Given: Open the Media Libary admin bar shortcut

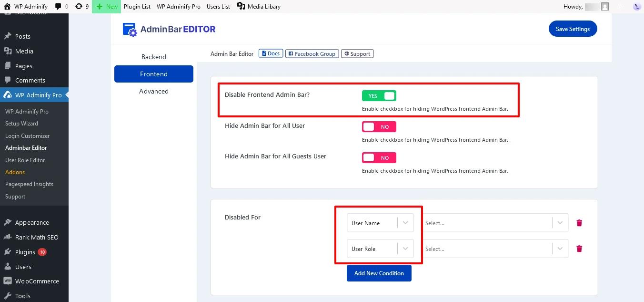Looking at the screenshot, I should 259,7.
